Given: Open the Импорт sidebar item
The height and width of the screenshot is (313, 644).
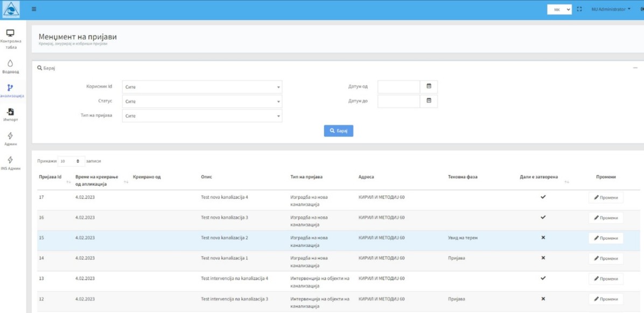Looking at the screenshot, I should 11,115.
